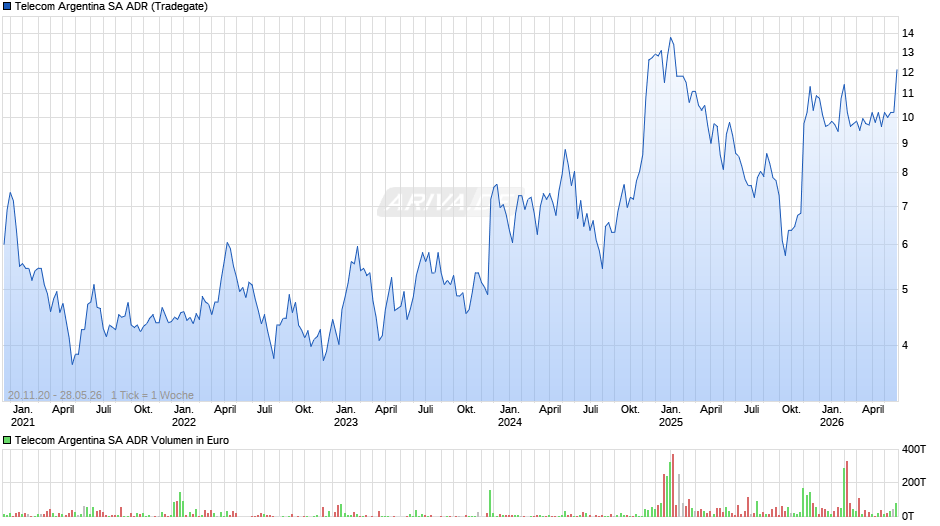Image resolution: width=940 pixels, height=526 pixels.
Task: Click the green volume spike before January 2024
Action: coord(490,503)
